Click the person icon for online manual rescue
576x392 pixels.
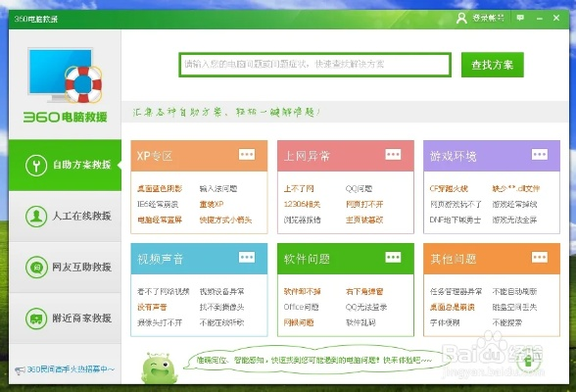coord(36,216)
